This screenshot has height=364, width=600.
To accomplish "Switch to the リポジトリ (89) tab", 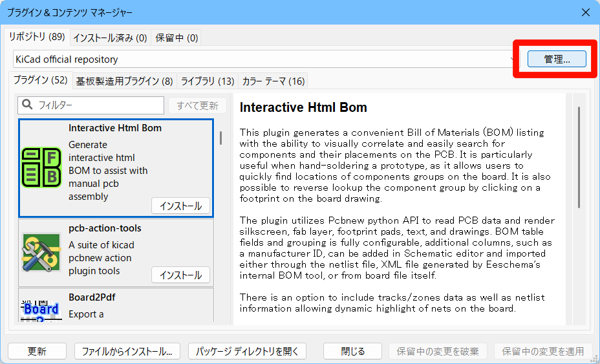I will [37, 37].
